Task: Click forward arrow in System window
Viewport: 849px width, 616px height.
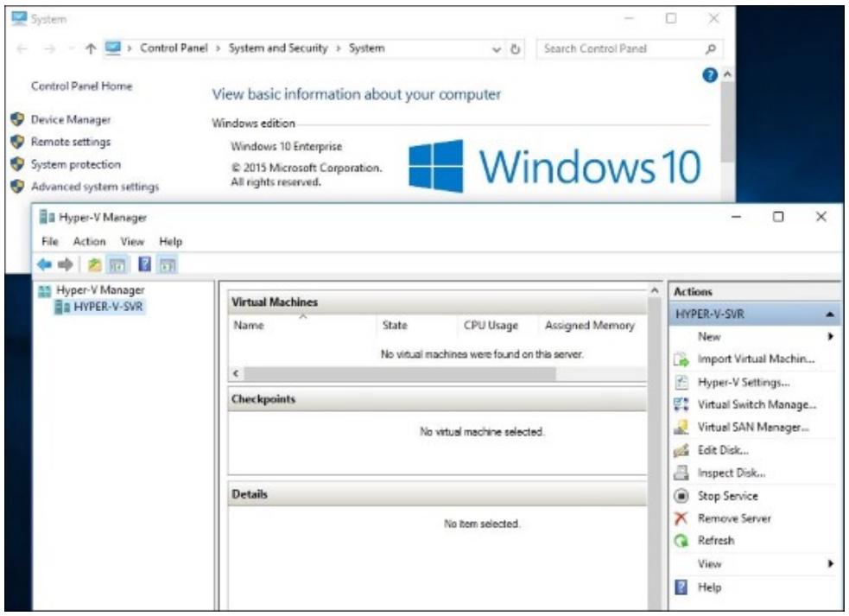Action: 50,48
